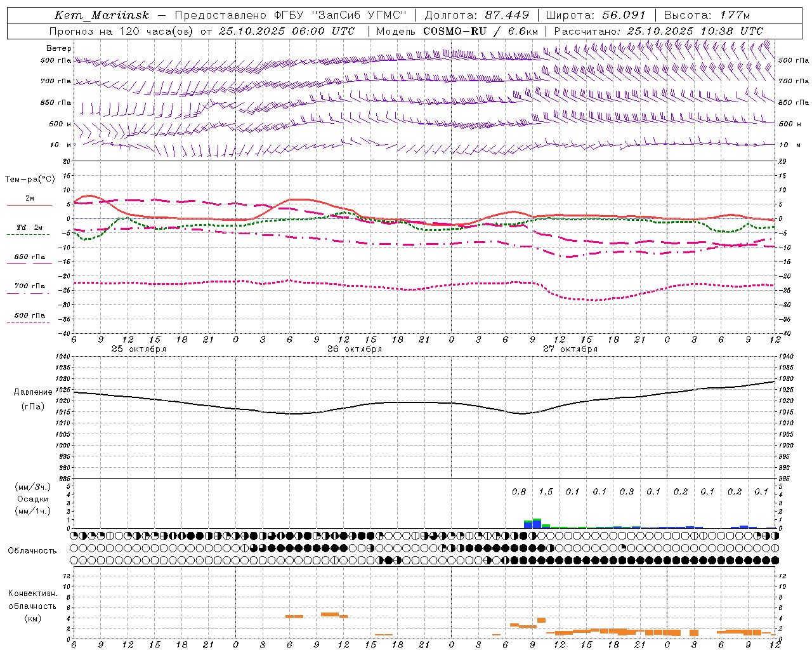Image resolution: width=812 pixels, height=650 pixels.
Task: Click the 'Ветер' wind panel label
Action: (58, 48)
